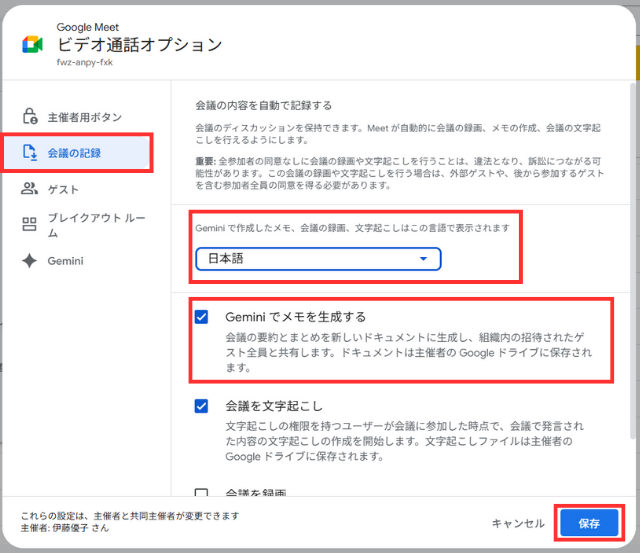The height and width of the screenshot is (553, 640).
Task: Click the meeting code fwz-anpy-fxk
Action: (x=84, y=62)
